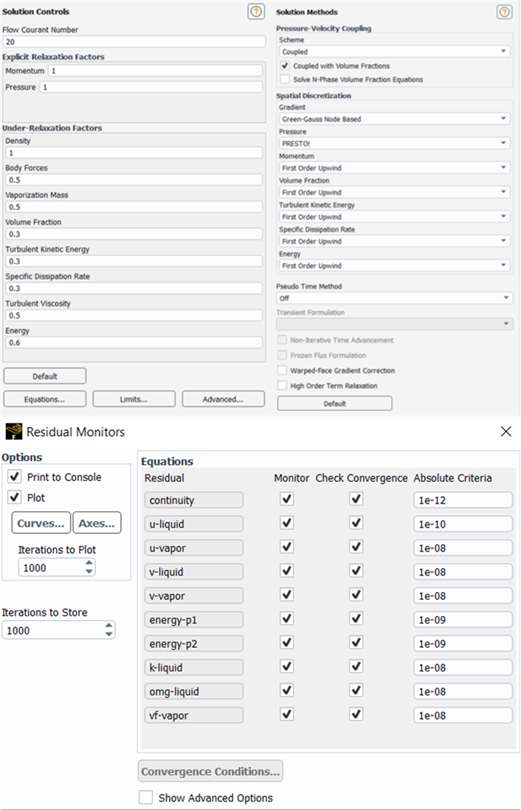The image size is (521, 810).
Task: Disable Monitor checkbox for continuity residual
Action: click(x=287, y=499)
